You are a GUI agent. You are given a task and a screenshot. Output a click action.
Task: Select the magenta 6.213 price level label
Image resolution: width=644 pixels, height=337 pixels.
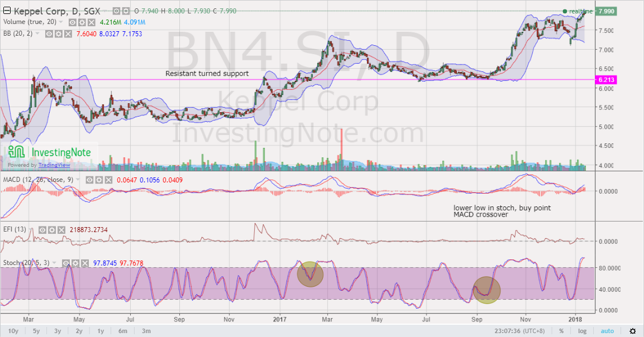(x=607, y=80)
